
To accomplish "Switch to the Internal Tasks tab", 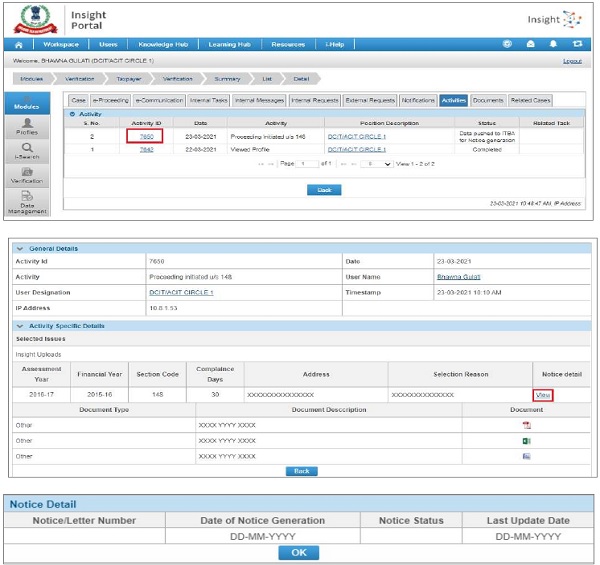I will coord(209,100).
